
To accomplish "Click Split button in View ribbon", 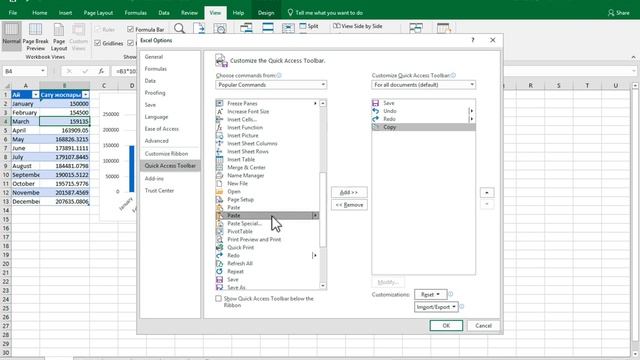I will point(309,26).
